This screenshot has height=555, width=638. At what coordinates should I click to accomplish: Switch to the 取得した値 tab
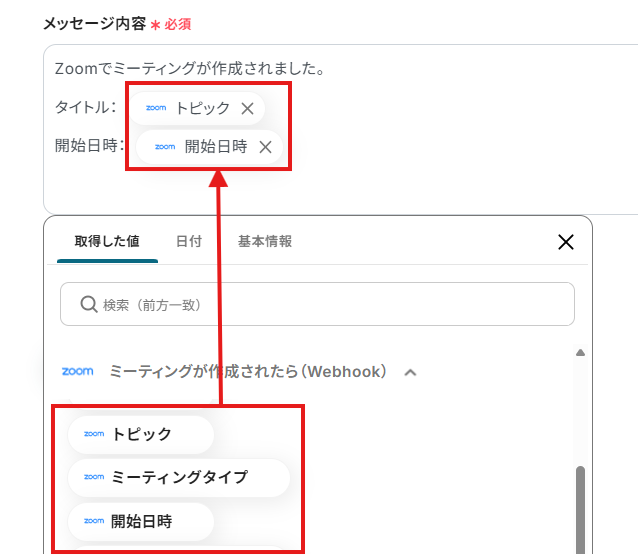[x=107, y=241]
